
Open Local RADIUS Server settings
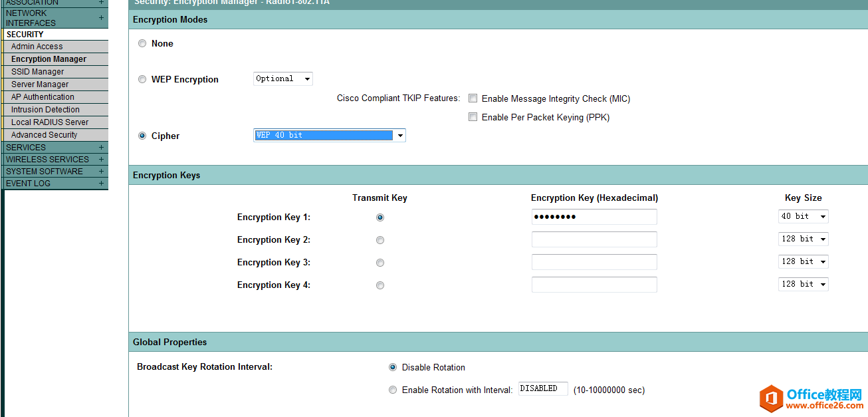point(50,122)
